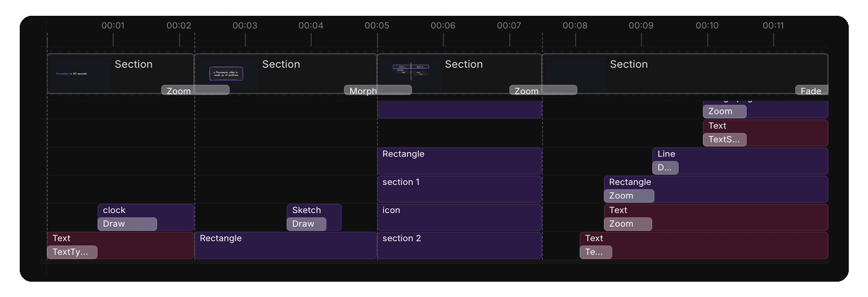
Task: Select the section 2 clip
Action: pos(459,245)
